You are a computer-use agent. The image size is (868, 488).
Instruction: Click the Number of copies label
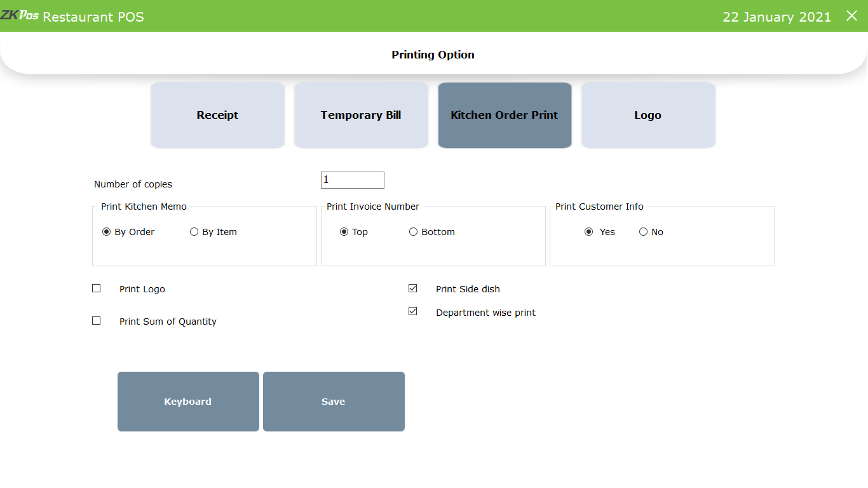(133, 184)
